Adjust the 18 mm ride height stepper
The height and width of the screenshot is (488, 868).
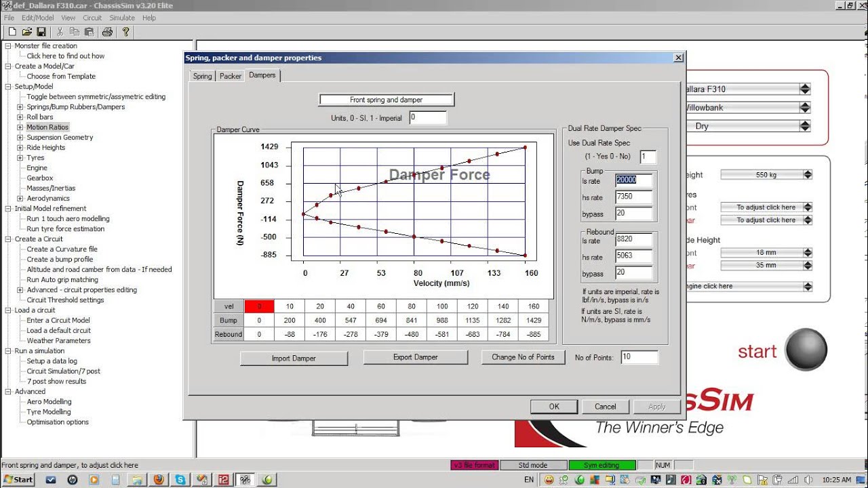807,252
